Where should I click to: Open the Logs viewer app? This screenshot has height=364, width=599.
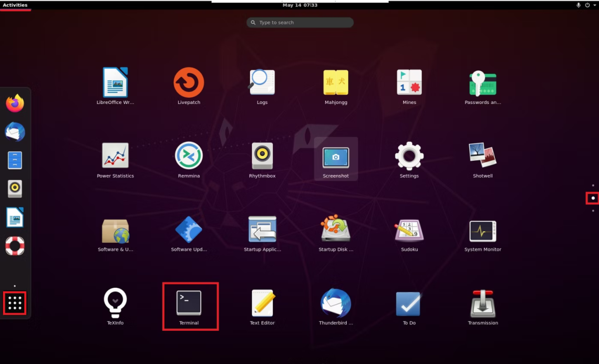262,86
